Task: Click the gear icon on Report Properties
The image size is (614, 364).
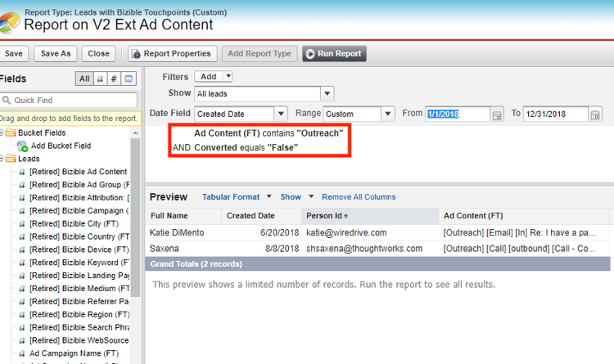Action: (x=136, y=54)
